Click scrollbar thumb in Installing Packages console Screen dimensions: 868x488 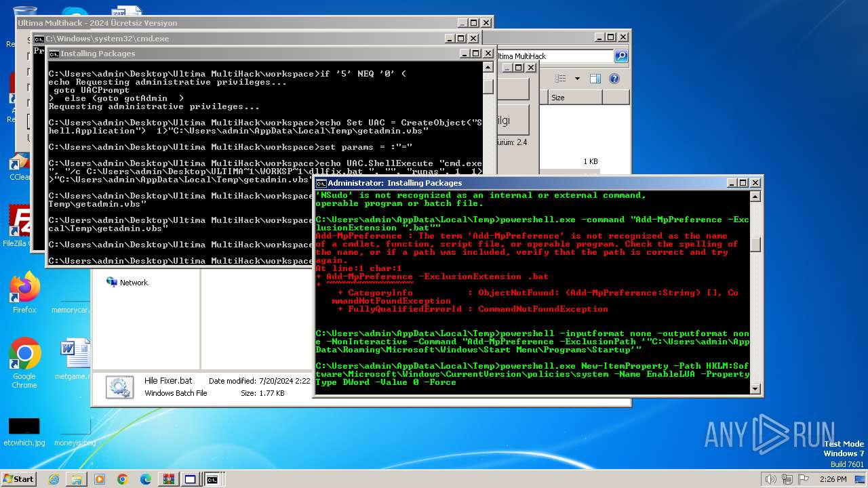tap(488, 86)
